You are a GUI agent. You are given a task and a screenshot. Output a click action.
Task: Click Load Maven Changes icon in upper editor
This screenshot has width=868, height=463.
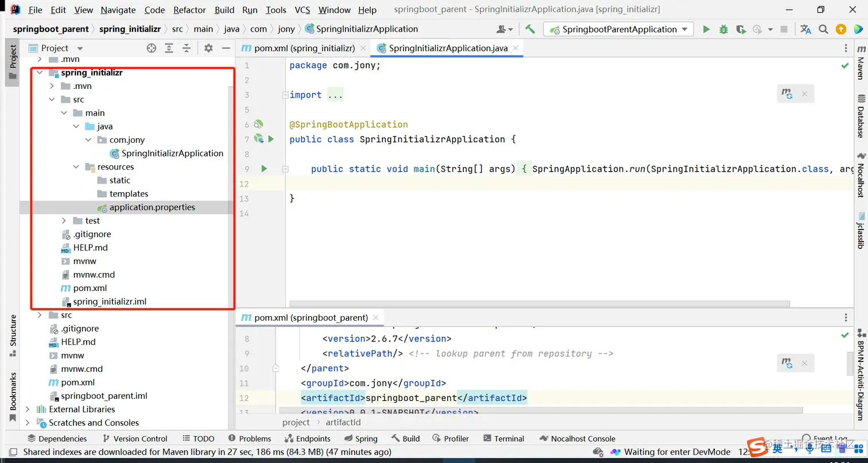tap(787, 94)
